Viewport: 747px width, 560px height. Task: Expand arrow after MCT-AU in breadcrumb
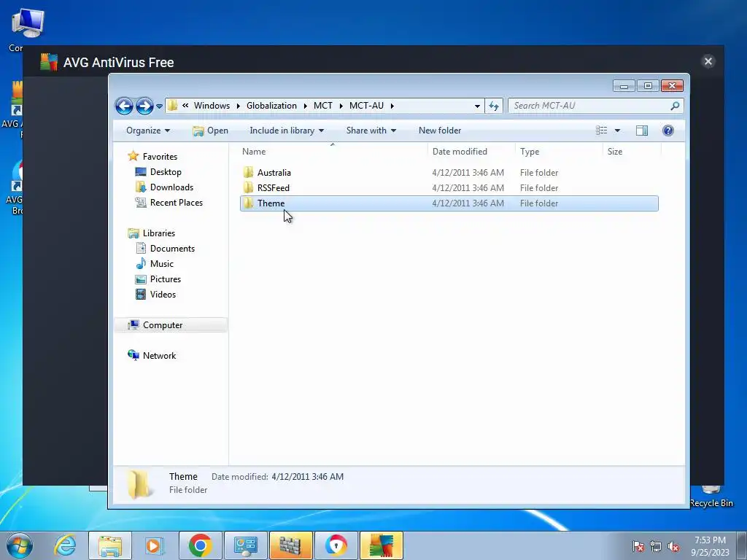[392, 106]
